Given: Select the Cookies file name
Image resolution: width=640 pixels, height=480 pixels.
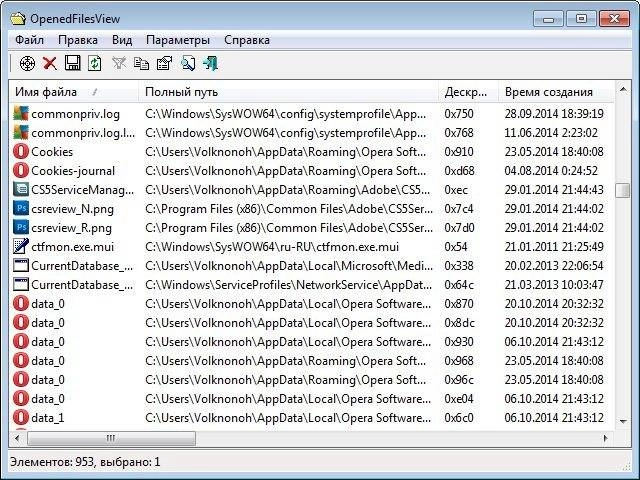Looking at the screenshot, I should [52, 152].
